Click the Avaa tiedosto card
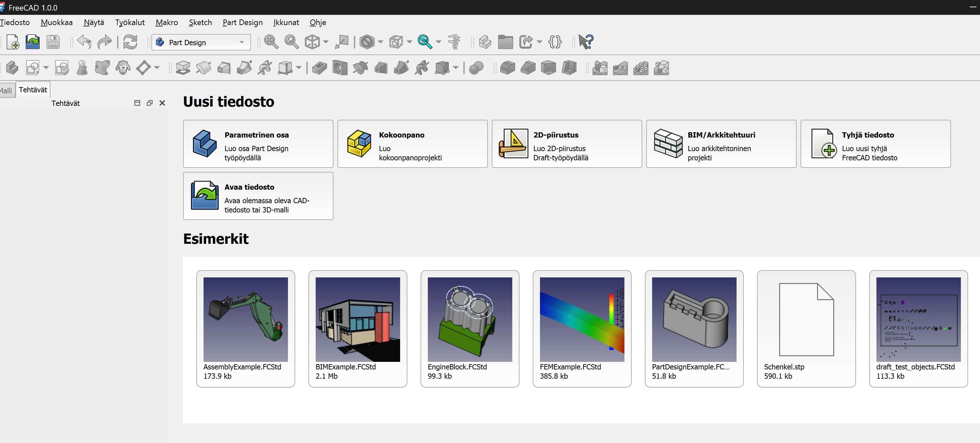The height and width of the screenshot is (443, 980). pos(258,196)
